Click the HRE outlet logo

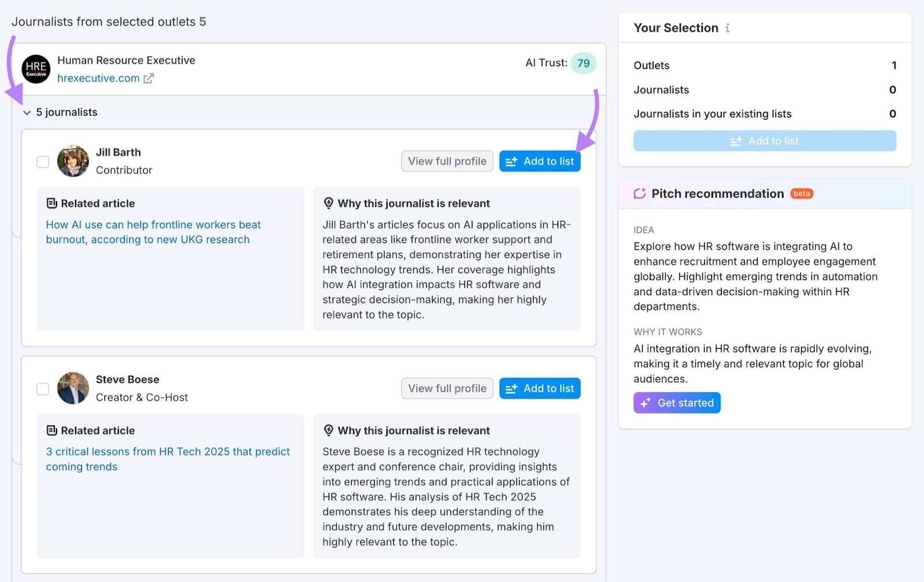[36, 69]
